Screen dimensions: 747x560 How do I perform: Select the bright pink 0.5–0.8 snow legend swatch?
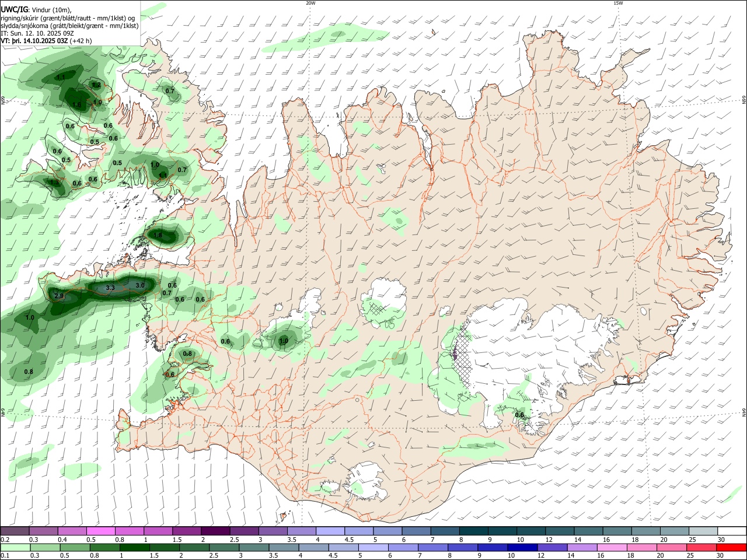[x=100, y=531]
